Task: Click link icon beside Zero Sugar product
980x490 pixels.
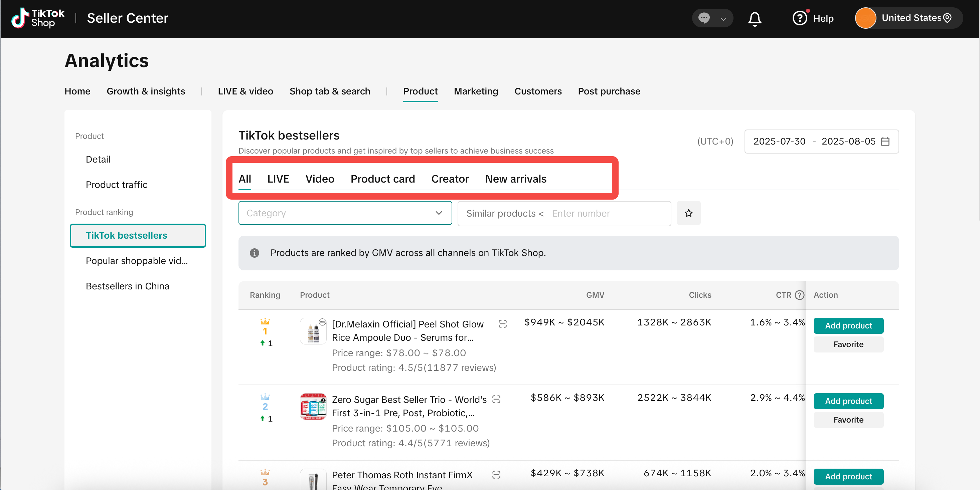Action: coord(496,399)
